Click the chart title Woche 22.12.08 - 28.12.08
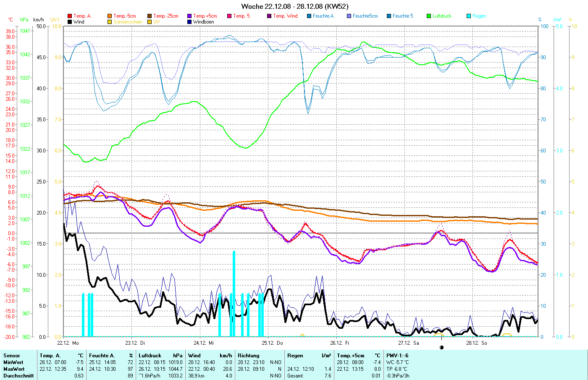The width and height of the screenshot is (588, 380). coord(294,6)
